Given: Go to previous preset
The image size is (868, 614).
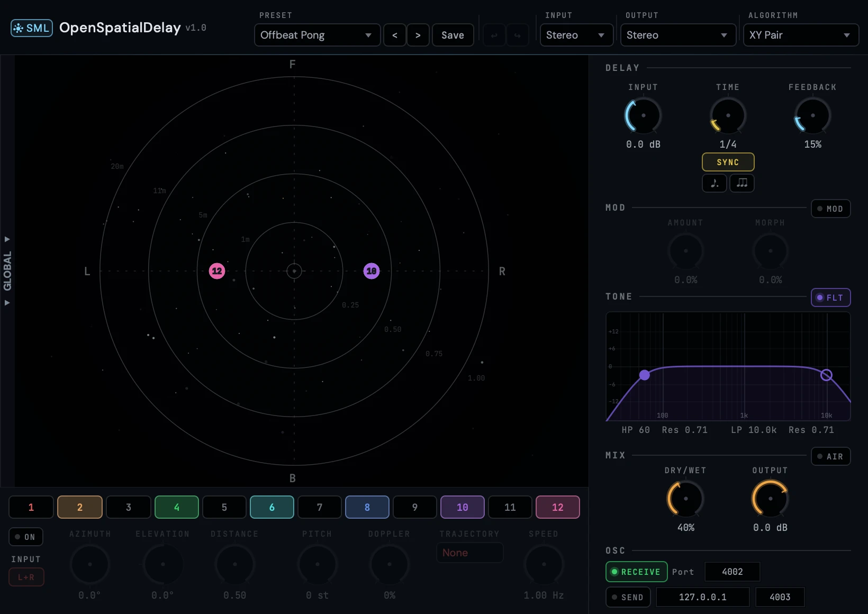Looking at the screenshot, I should click(395, 35).
